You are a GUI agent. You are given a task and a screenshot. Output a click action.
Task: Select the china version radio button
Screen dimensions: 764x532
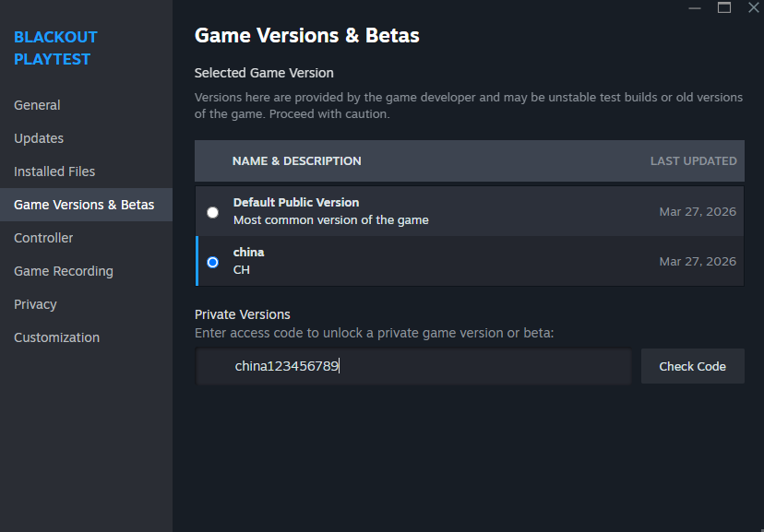(213, 262)
